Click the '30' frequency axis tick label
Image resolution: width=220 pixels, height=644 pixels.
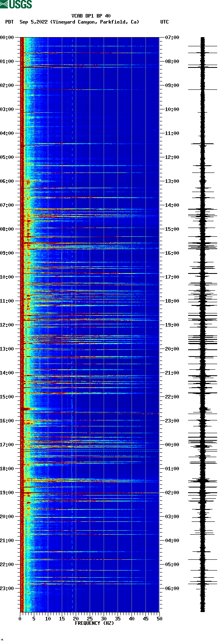tap(104, 619)
